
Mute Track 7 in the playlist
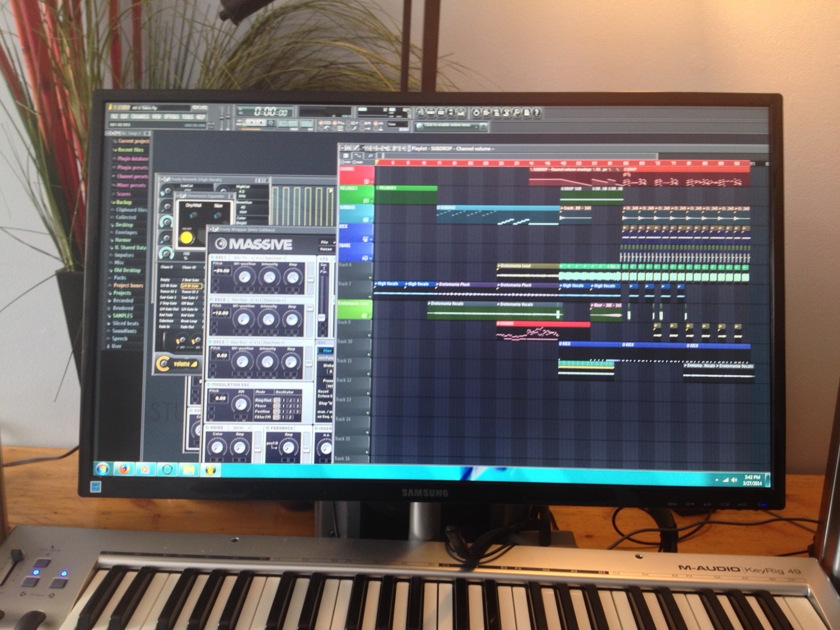point(370,297)
